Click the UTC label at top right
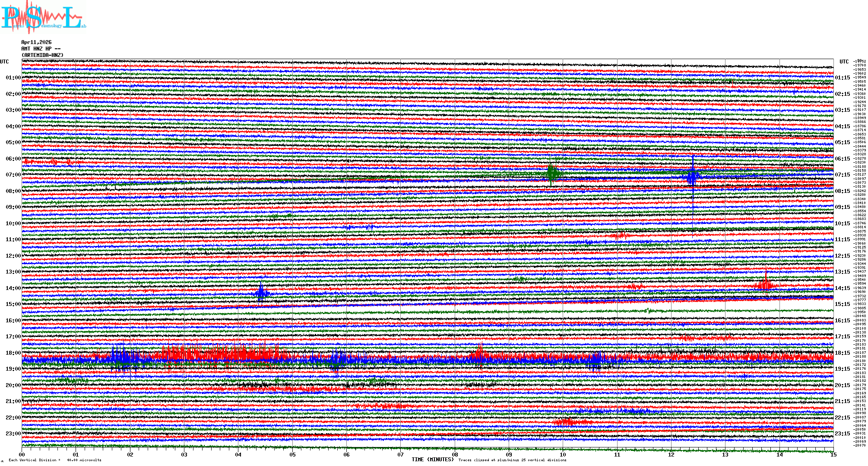Image resolution: width=868 pixels, height=466 pixels. point(844,62)
